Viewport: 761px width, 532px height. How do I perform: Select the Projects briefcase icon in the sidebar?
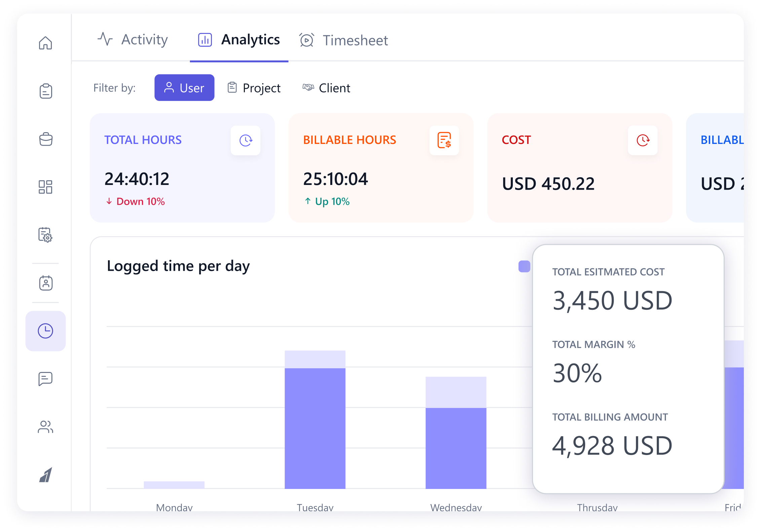(46, 139)
